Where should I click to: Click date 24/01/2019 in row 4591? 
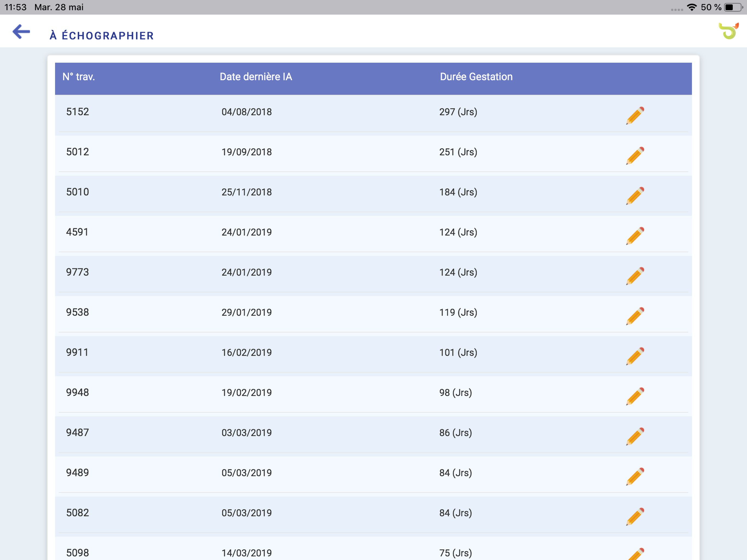(x=247, y=232)
